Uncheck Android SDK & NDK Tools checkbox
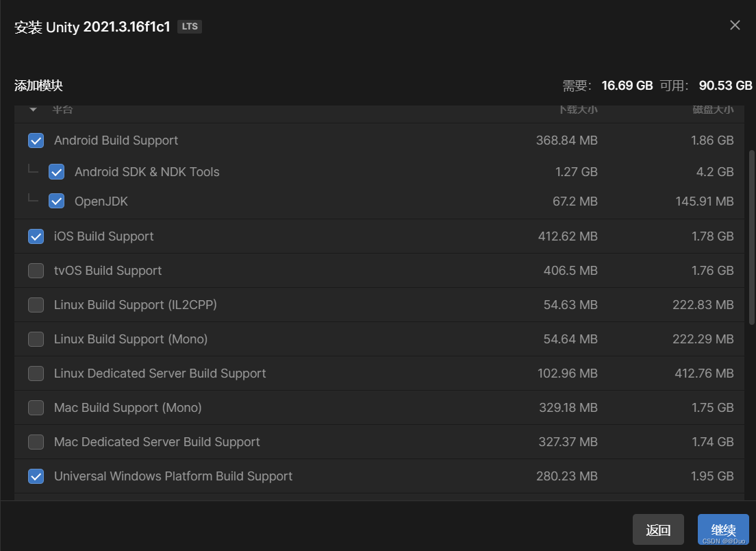The image size is (756, 551). click(x=56, y=172)
